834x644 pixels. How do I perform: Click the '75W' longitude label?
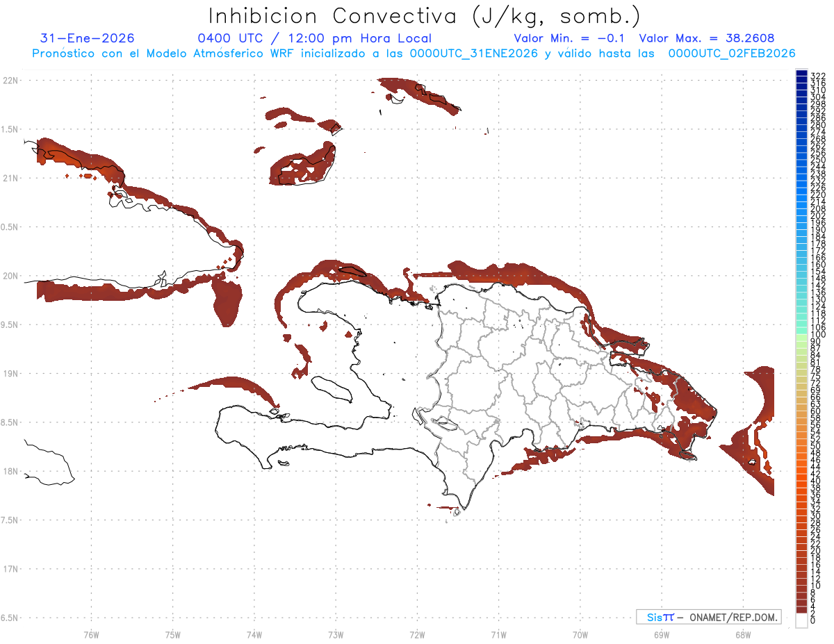173,634
